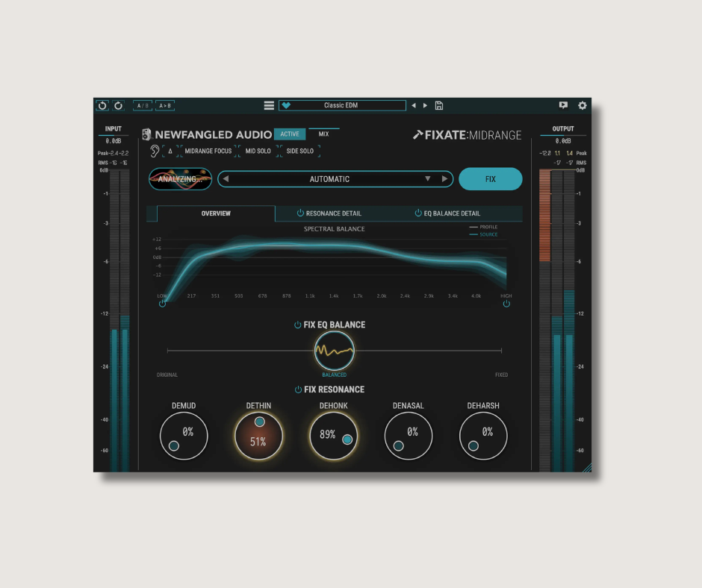Screen dimensions: 702x588
Task: Click the Classic EDM preset name field
Action: click(x=342, y=106)
